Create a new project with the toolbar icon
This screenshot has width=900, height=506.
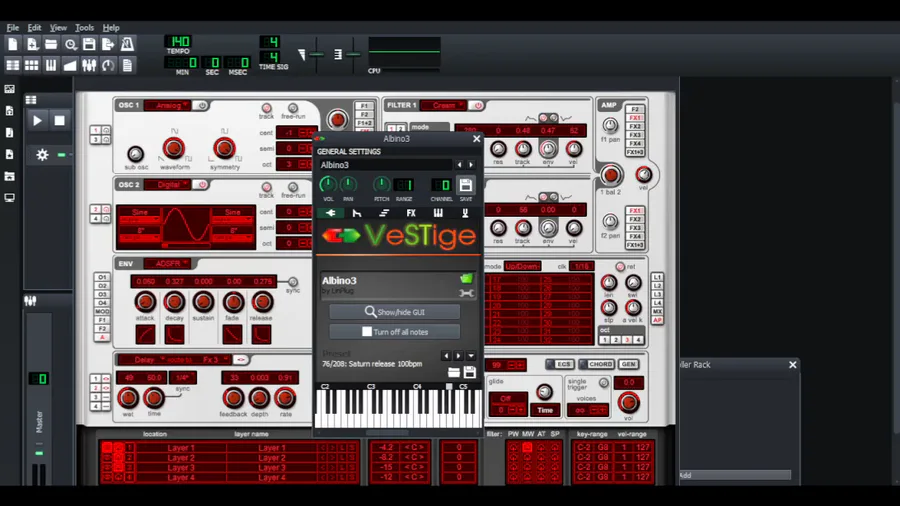13,44
